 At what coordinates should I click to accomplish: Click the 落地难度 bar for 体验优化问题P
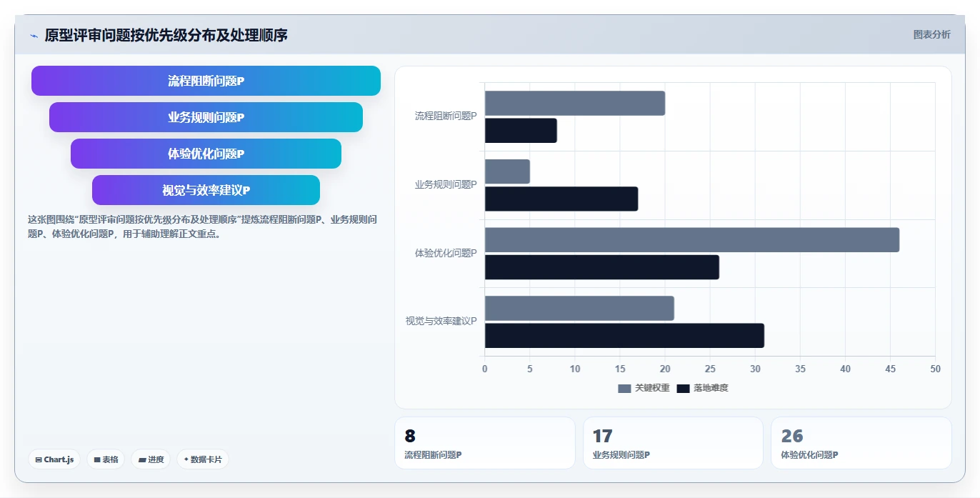602,267
